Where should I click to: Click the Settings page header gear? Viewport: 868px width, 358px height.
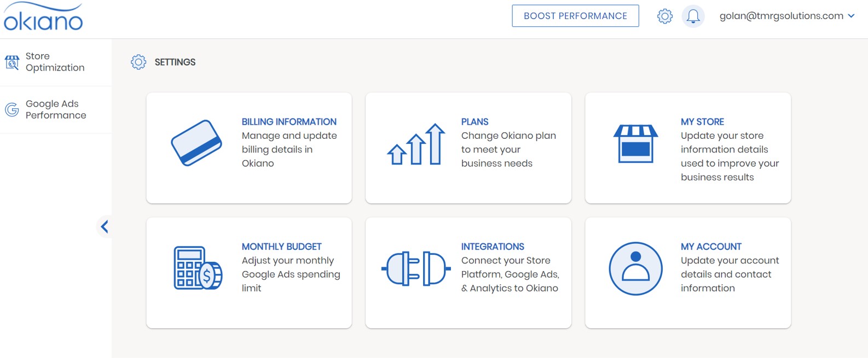click(138, 62)
